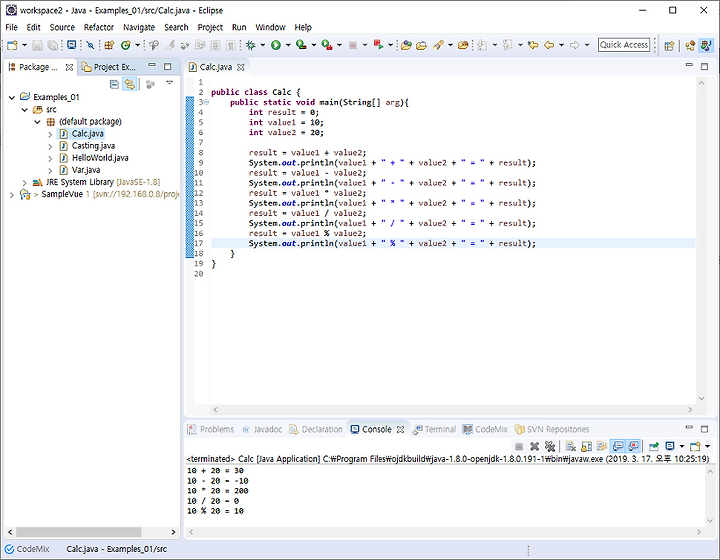Click the Open Type icon in toolbar
This screenshot has width=720, height=560.
pos(406,45)
